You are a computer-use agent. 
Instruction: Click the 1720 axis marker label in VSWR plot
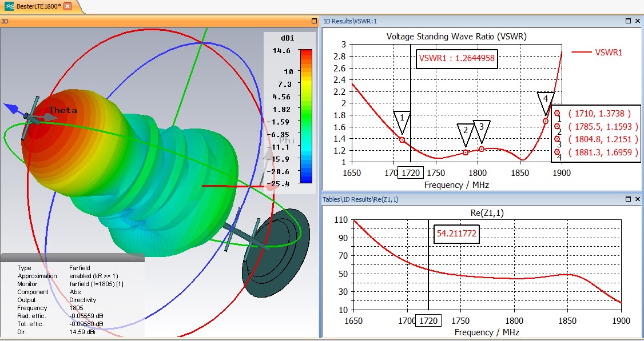tap(410, 173)
